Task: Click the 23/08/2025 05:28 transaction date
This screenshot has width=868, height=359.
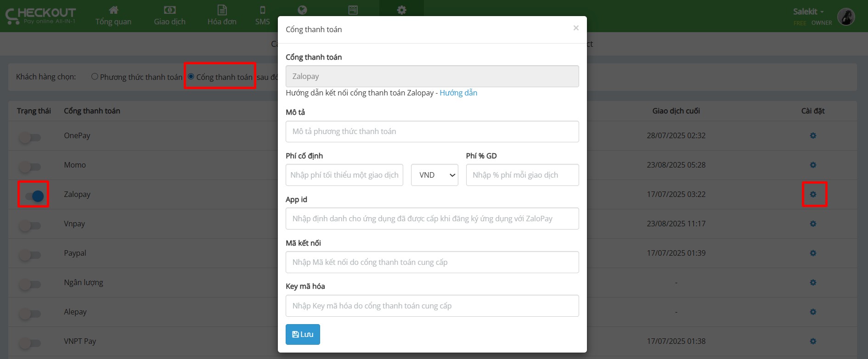Action: pyautogui.click(x=676, y=165)
